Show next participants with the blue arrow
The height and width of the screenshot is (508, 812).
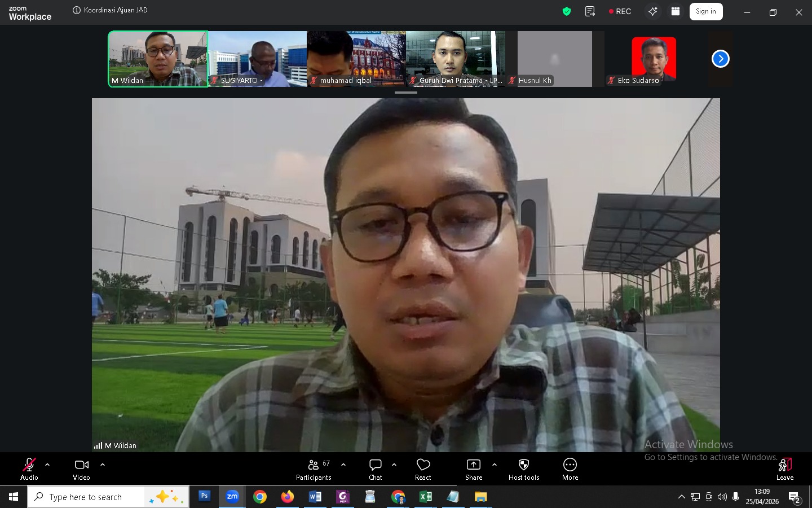[721, 59]
